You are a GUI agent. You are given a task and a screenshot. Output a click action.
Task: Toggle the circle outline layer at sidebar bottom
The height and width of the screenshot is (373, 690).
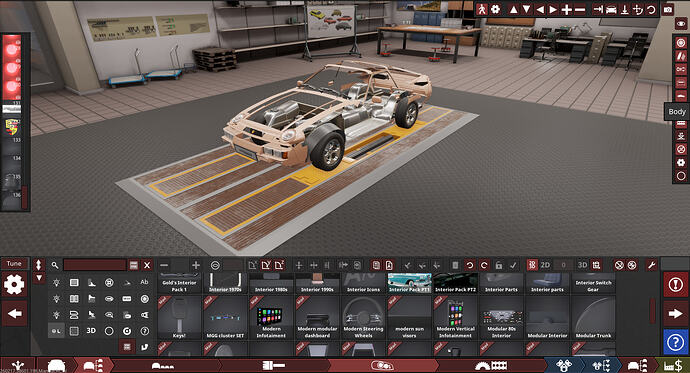pyautogui.click(x=681, y=176)
